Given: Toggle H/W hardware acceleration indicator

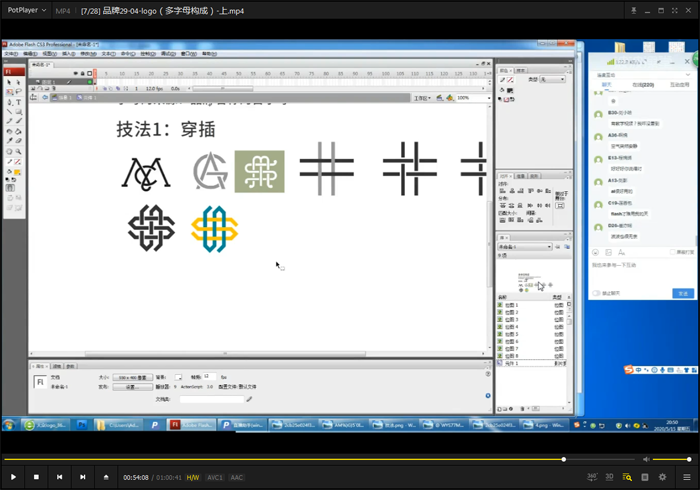Looking at the screenshot, I should tap(192, 478).
